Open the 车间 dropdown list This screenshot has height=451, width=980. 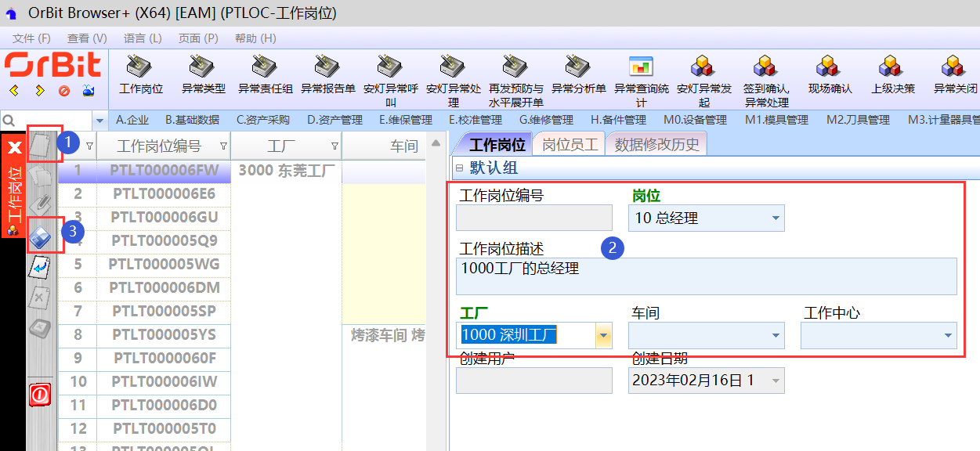pyautogui.click(x=775, y=336)
